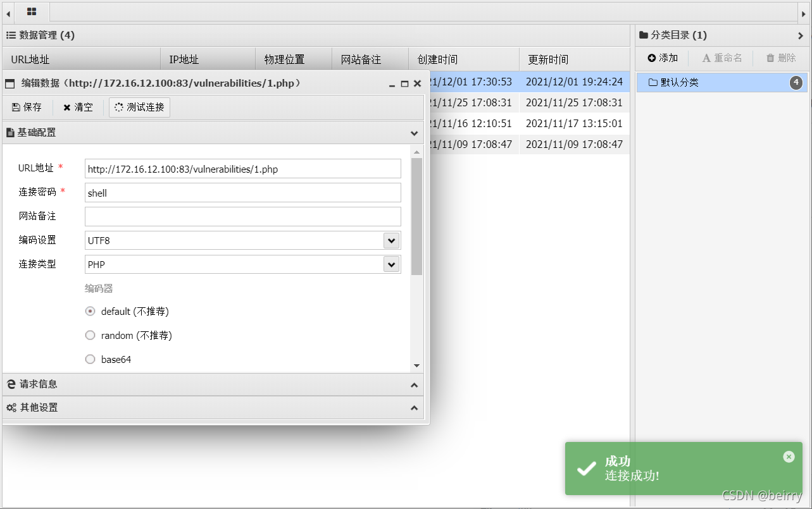The width and height of the screenshot is (812, 509).
Task: Select the random (不推荐) encoder
Action: pyautogui.click(x=90, y=335)
